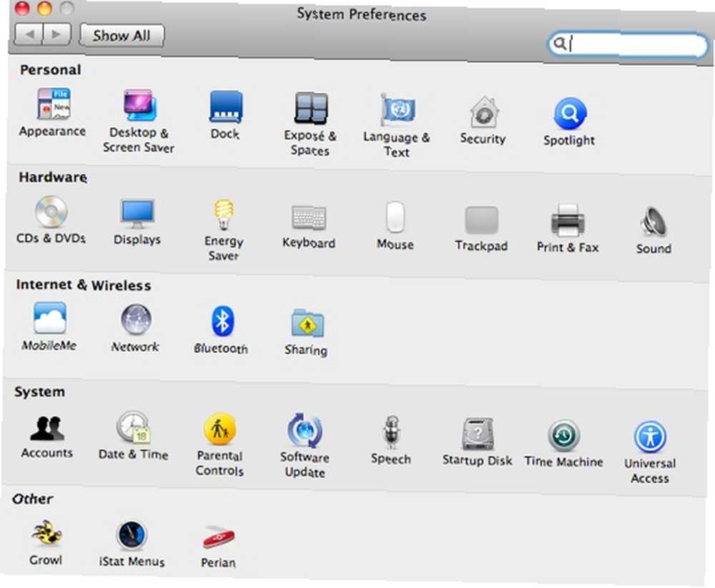Click the magnifying glass in the search field
Image resolution: width=715 pixels, height=588 pixels.
point(560,43)
